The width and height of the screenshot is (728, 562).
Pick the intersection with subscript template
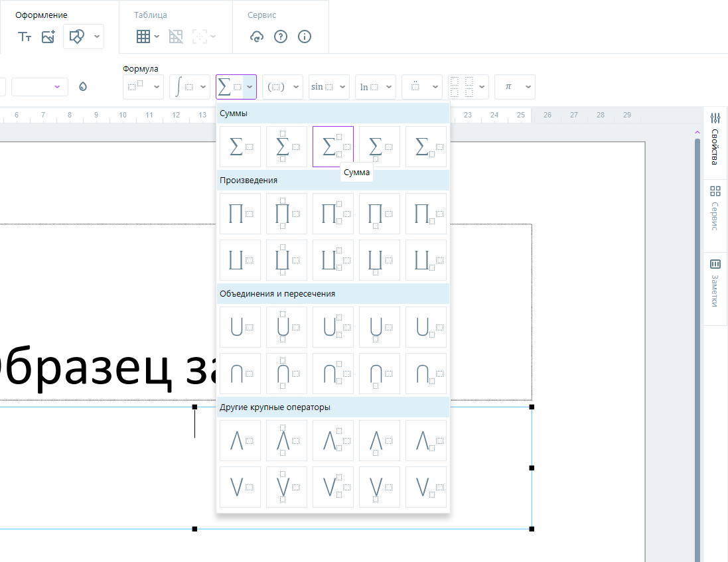click(426, 374)
